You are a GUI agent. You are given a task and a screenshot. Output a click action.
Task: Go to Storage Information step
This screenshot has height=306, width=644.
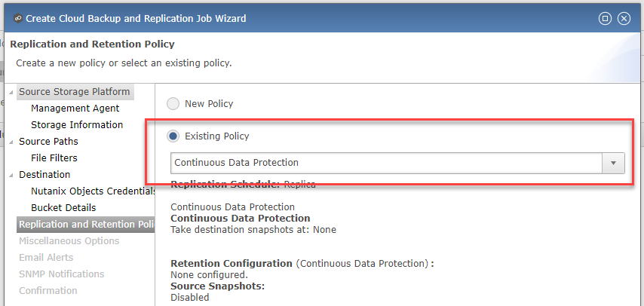77,125
